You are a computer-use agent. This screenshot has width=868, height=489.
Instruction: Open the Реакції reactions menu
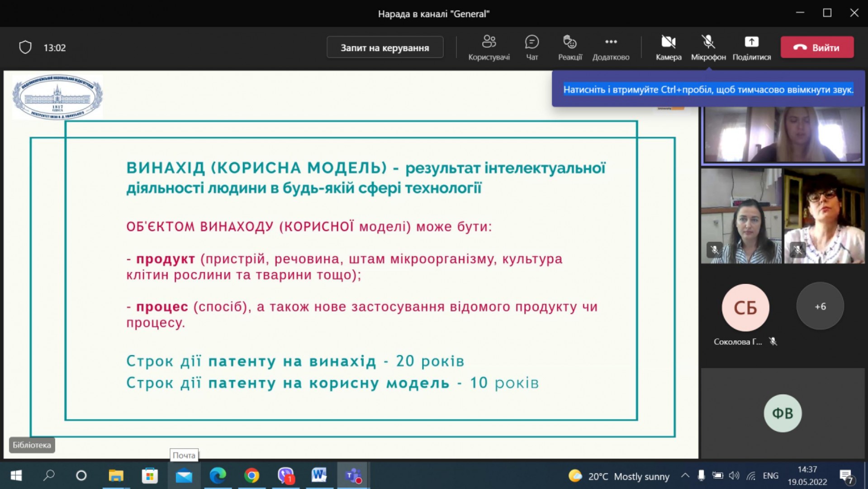point(569,47)
